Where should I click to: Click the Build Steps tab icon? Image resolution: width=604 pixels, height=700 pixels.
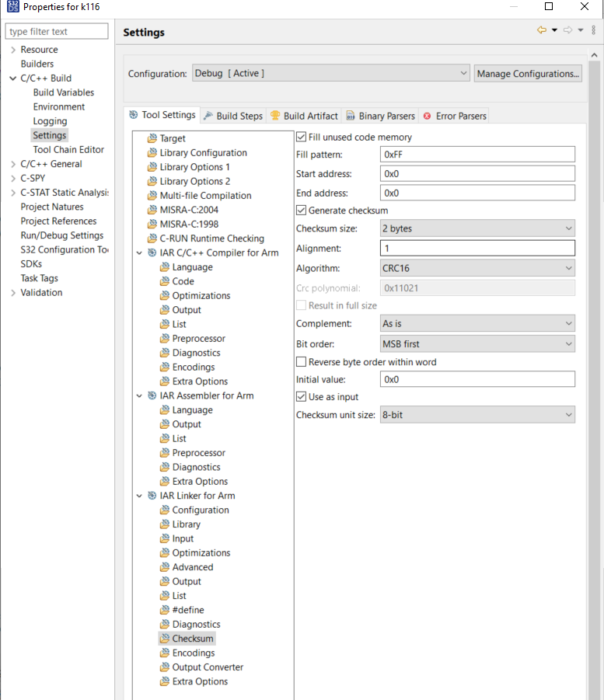(x=208, y=116)
